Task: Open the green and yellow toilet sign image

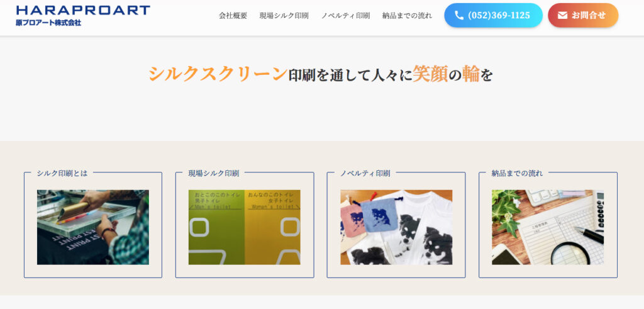Action: (x=245, y=227)
